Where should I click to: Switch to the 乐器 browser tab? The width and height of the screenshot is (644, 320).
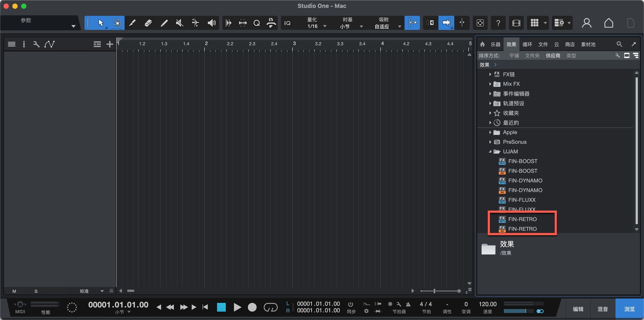pos(495,44)
